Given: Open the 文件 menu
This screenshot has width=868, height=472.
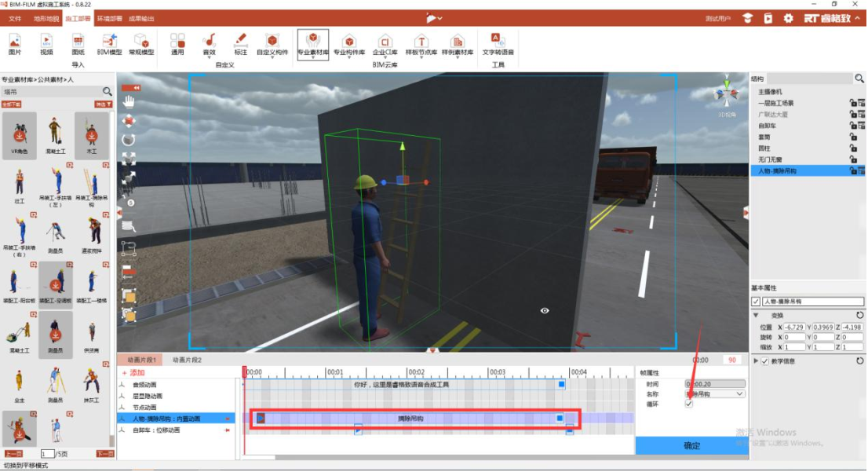Looking at the screenshot, I should 15,19.
